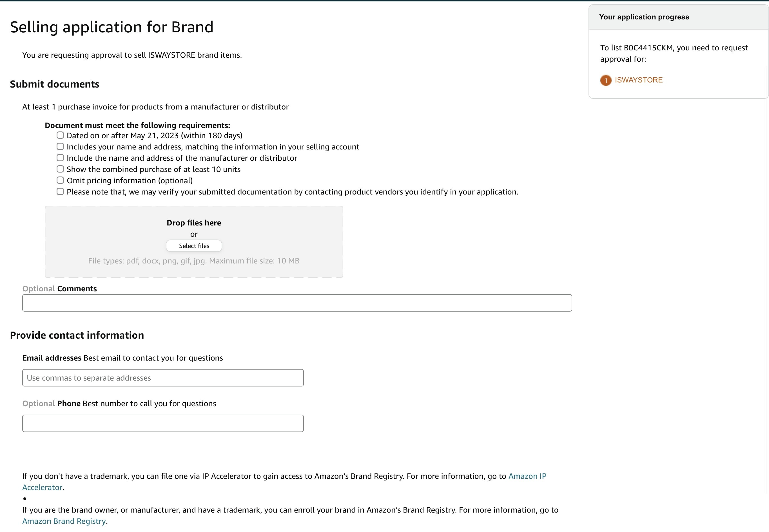Tick the 'combined purchase of at least 10 units' checkbox
This screenshot has height=532, width=769.
[60, 169]
